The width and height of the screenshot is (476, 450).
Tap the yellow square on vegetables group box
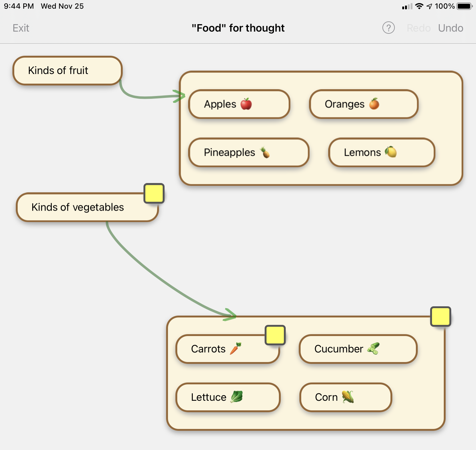click(x=440, y=317)
